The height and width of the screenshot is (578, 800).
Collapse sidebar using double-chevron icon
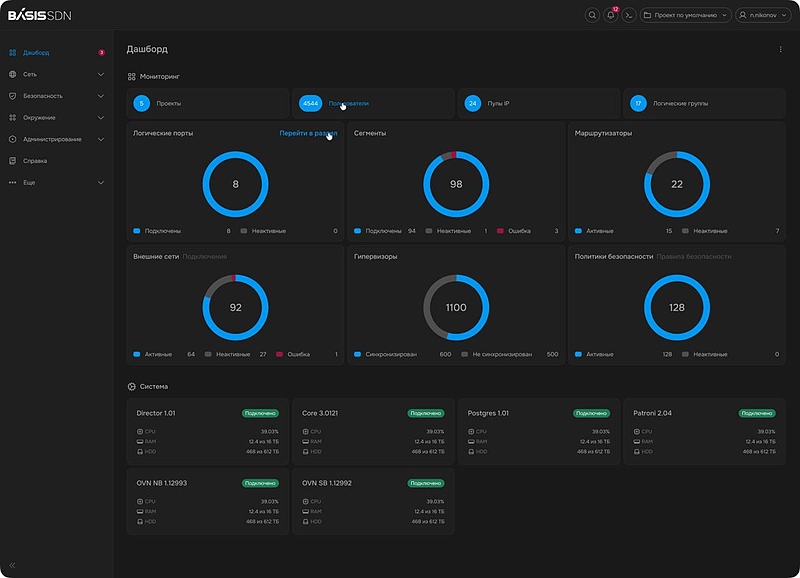(12, 565)
